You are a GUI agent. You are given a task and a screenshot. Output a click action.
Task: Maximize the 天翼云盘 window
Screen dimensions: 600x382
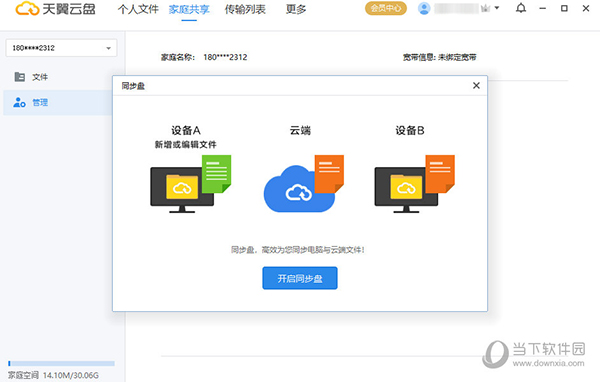tap(564, 8)
